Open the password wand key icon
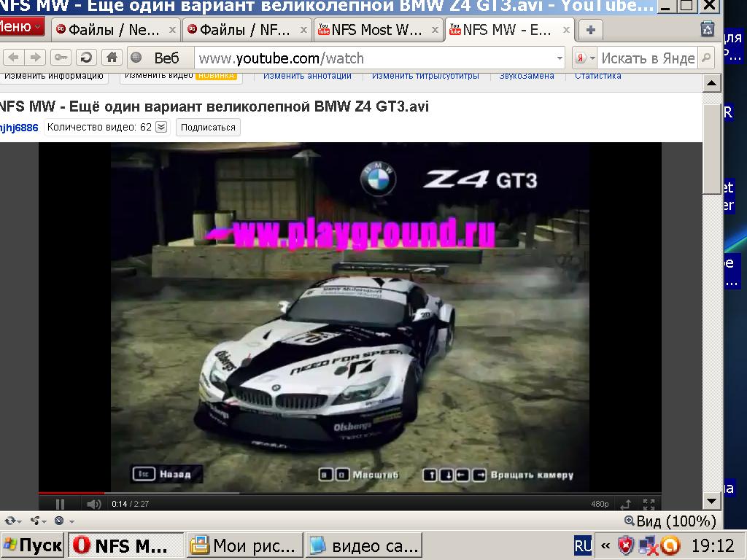The image size is (747, 560). 61,58
